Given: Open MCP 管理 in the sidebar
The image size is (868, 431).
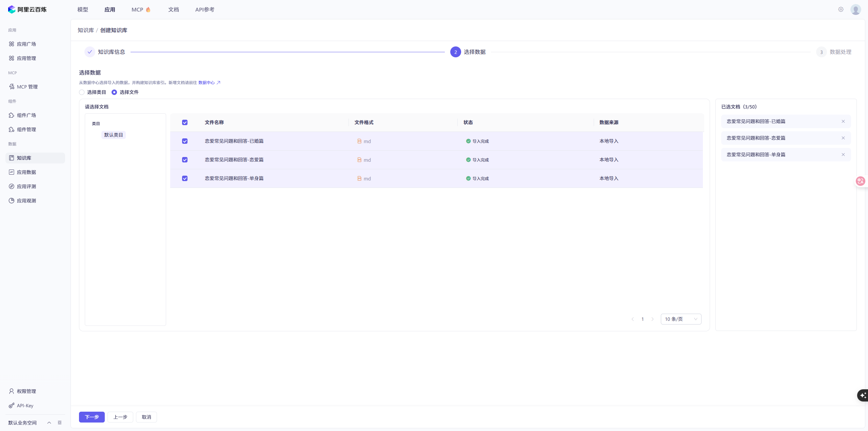Looking at the screenshot, I should click(x=27, y=87).
